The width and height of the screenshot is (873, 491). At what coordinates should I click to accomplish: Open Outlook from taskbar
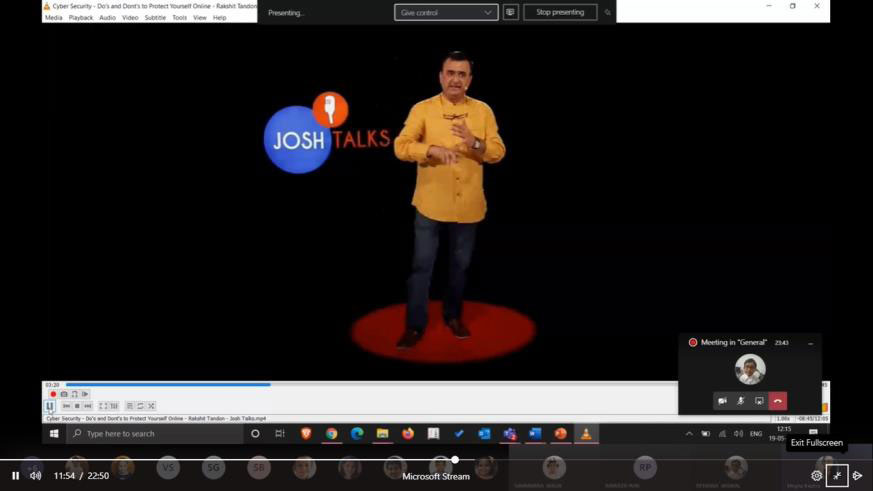(x=484, y=434)
